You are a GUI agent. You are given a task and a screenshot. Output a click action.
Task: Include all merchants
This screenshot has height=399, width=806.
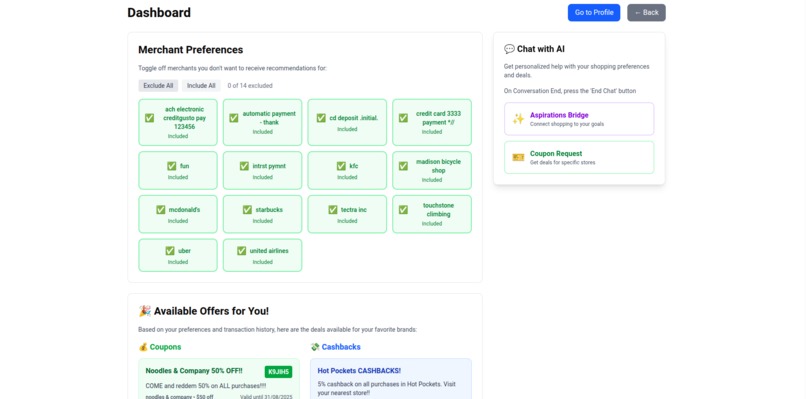pyautogui.click(x=201, y=85)
